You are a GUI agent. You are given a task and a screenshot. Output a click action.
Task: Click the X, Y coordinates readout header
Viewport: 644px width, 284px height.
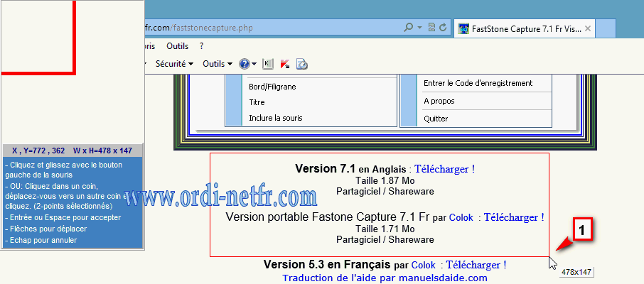[73, 151]
